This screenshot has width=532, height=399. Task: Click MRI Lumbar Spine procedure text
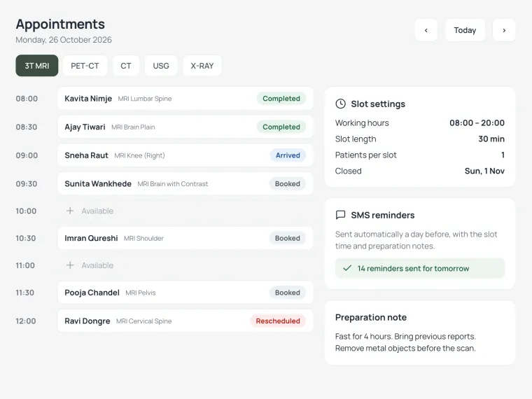(145, 99)
